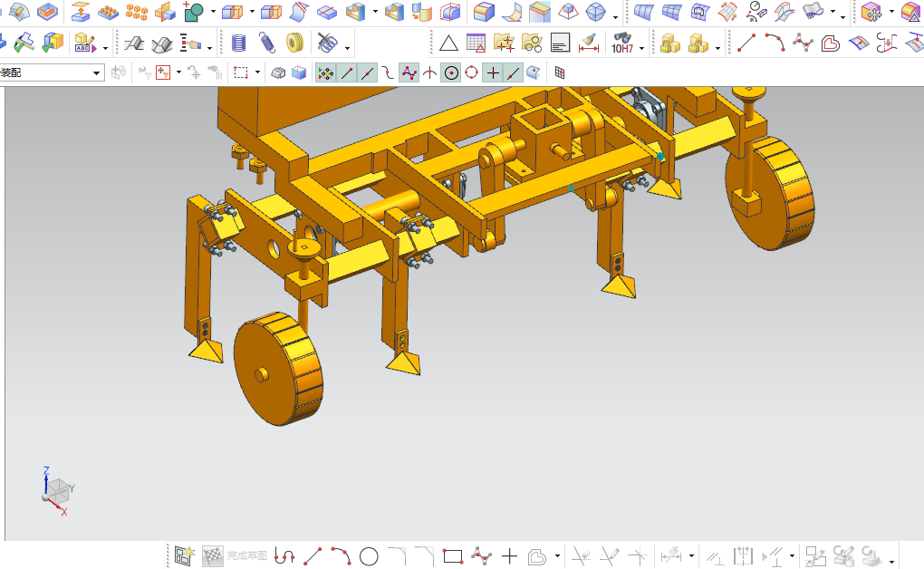Click the orange pattern feature grid icon
The width and height of the screenshot is (924, 569).
point(137,12)
